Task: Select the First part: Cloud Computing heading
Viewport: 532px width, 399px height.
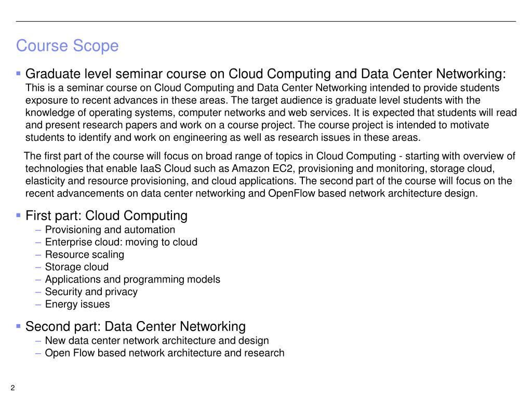Action: (x=107, y=216)
